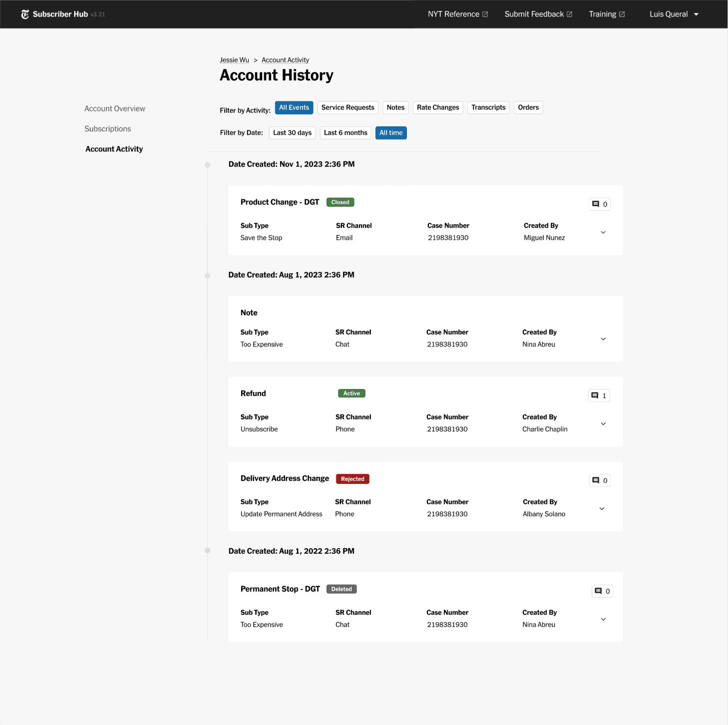Click the Refund card heading
728x725 pixels.
[x=253, y=393]
